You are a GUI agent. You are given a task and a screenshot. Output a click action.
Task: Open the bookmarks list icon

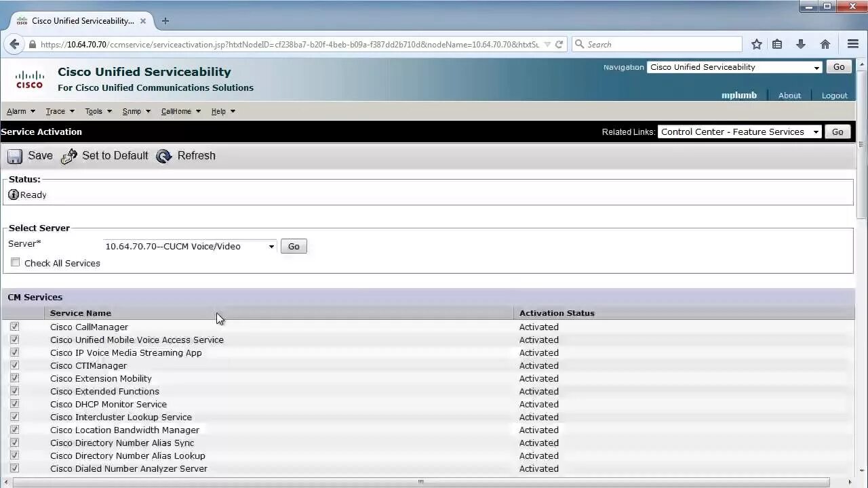[x=777, y=44]
